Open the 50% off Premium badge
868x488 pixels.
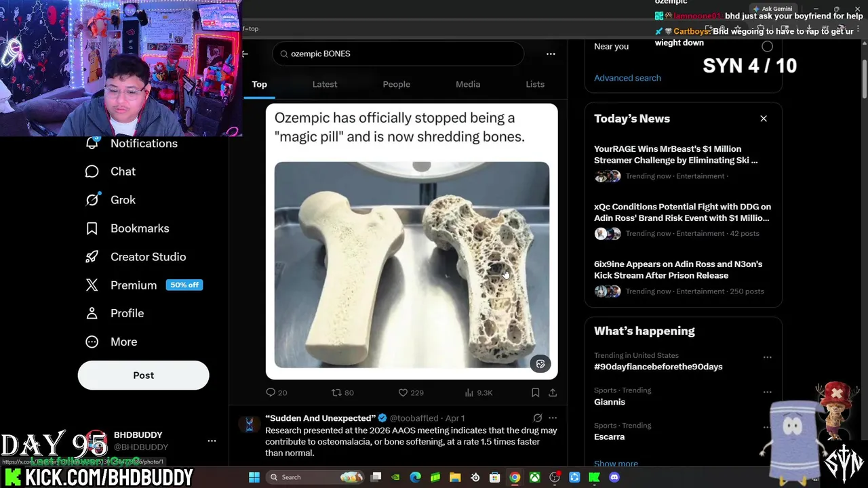point(184,285)
